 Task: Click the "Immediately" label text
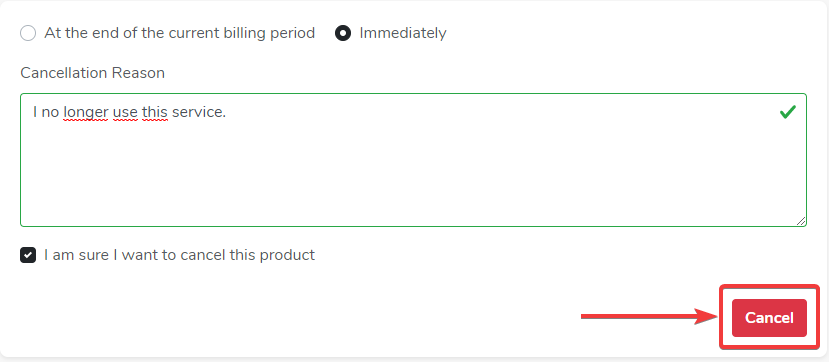point(403,33)
